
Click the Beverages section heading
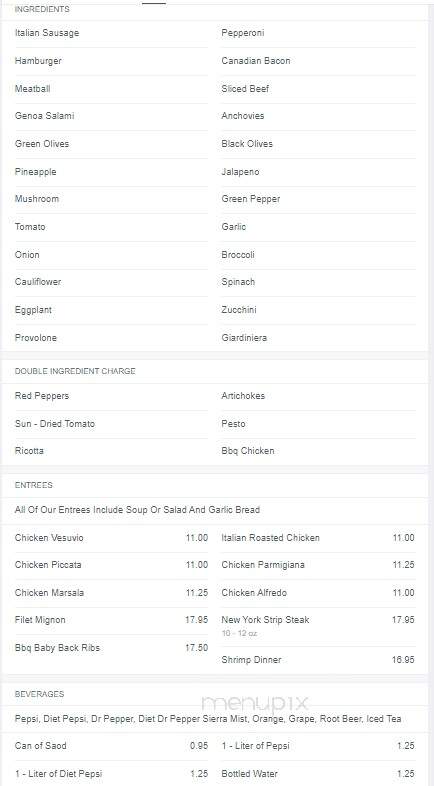(x=40, y=694)
